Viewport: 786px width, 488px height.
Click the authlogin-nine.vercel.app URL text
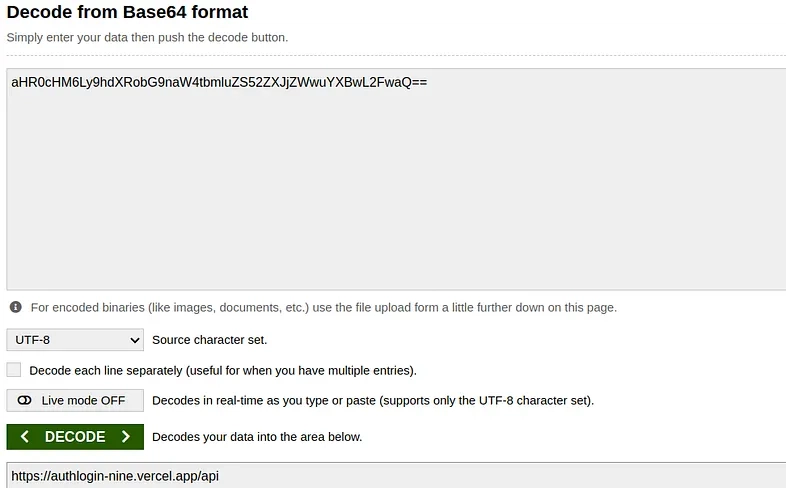(x=115, y=476)
